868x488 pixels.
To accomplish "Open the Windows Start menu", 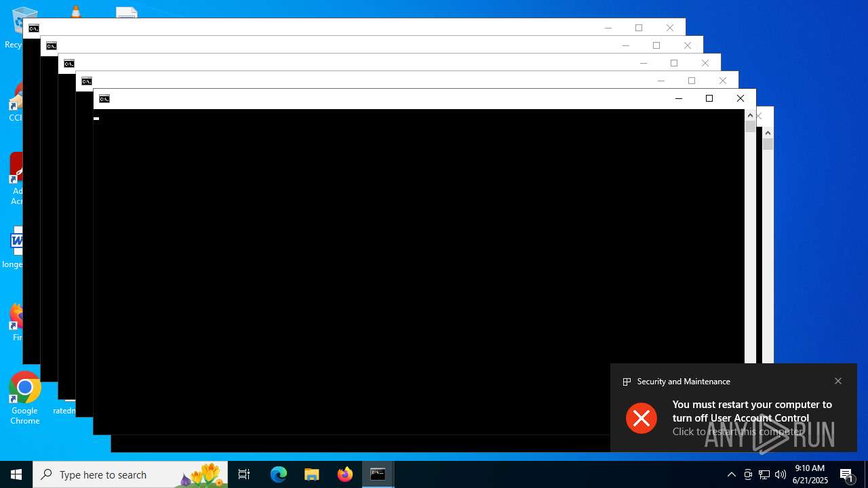I will 16,474.
